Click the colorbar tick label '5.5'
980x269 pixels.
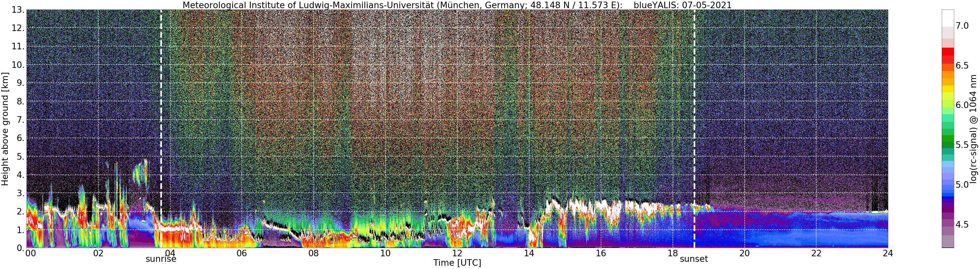(962, 145)
